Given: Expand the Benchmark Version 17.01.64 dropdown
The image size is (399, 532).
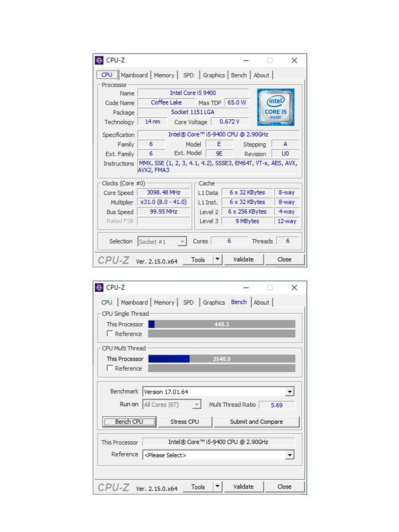Looking at the screenshot, I should (290, 392).
